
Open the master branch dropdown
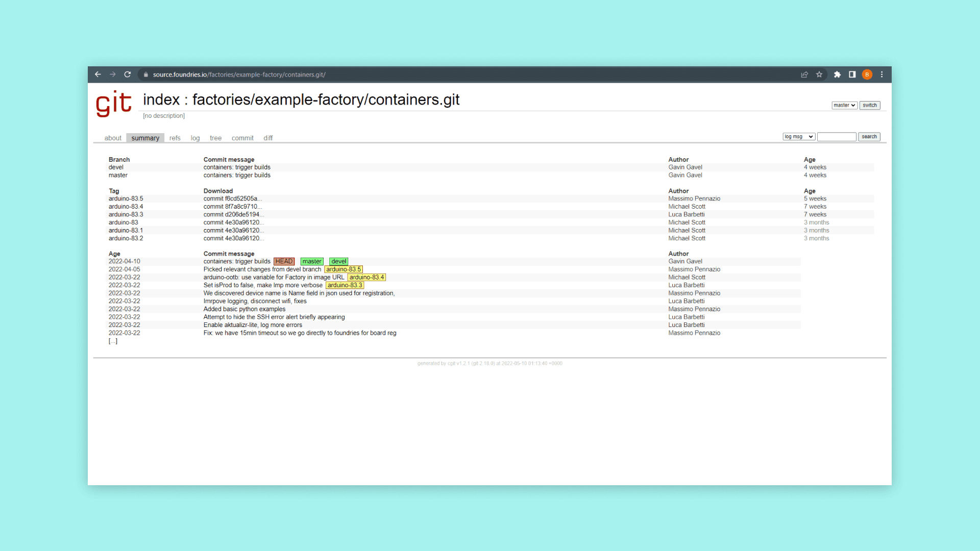pyautogui.click(x=844, y=106)
